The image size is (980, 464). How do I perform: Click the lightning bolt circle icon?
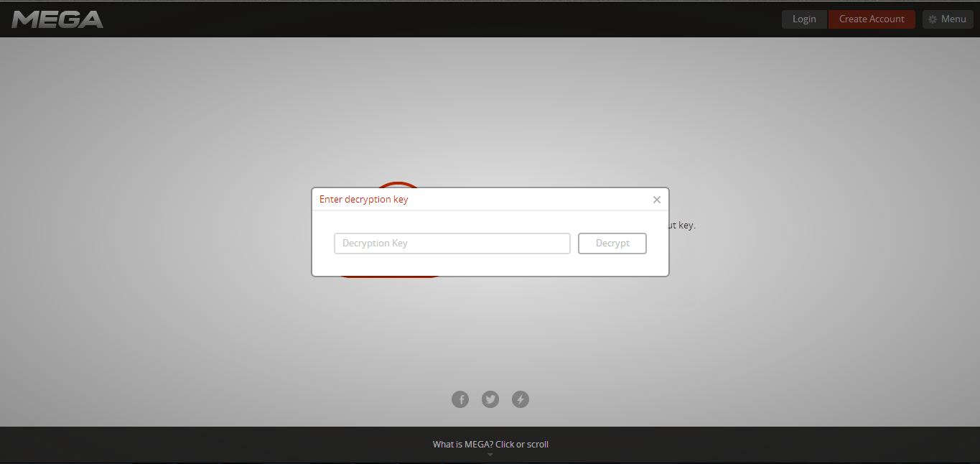click(x=521, y=399)
